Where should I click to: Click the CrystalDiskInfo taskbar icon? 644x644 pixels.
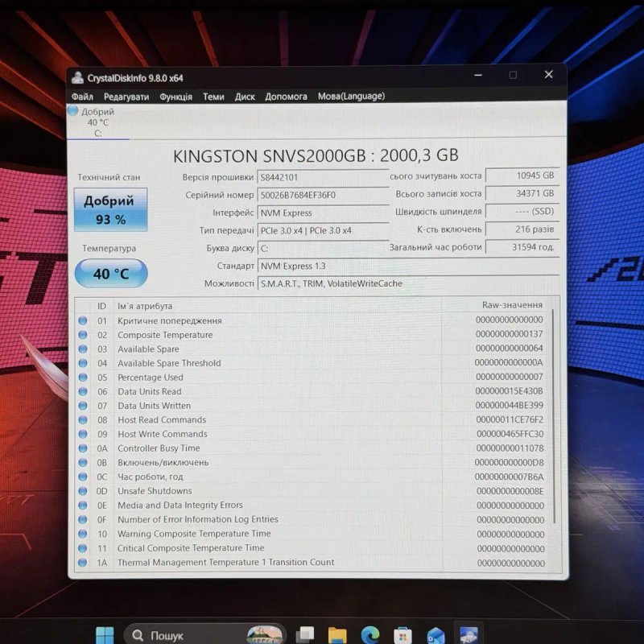point(469,634)
